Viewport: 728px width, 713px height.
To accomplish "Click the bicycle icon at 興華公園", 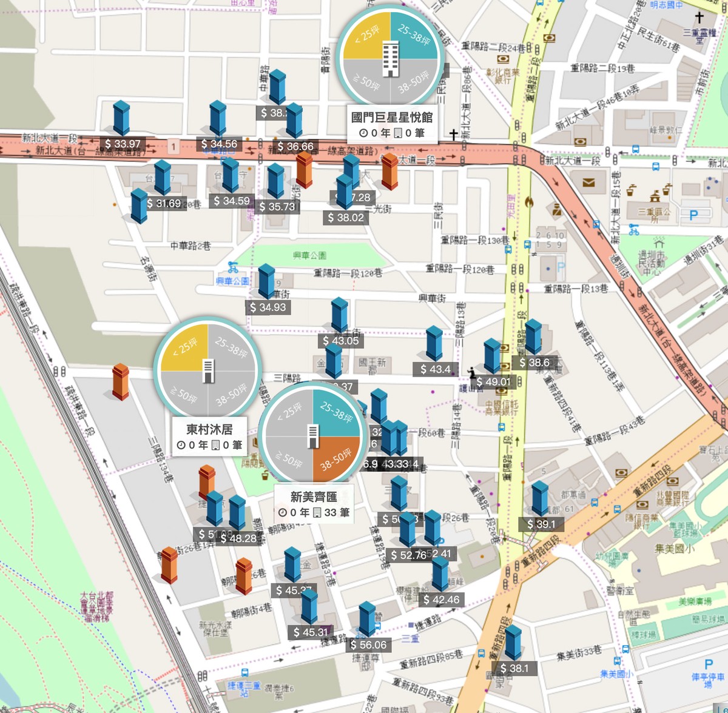I will (x=233, y=267).
